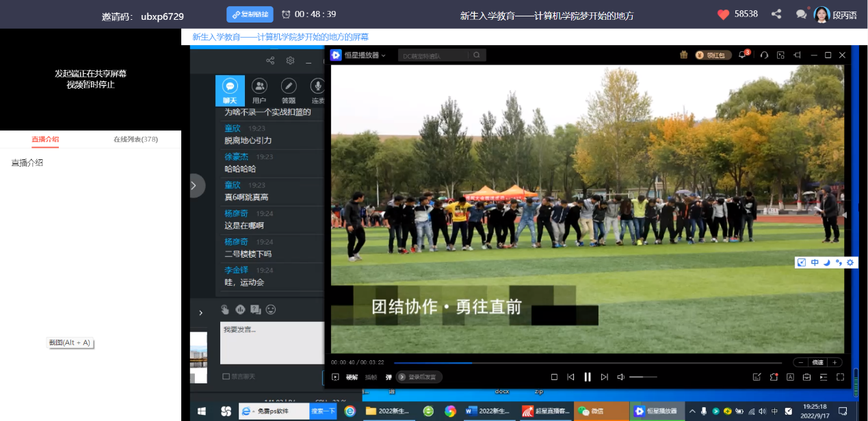Open the 用户 tab in chat panel

(259, 91)
